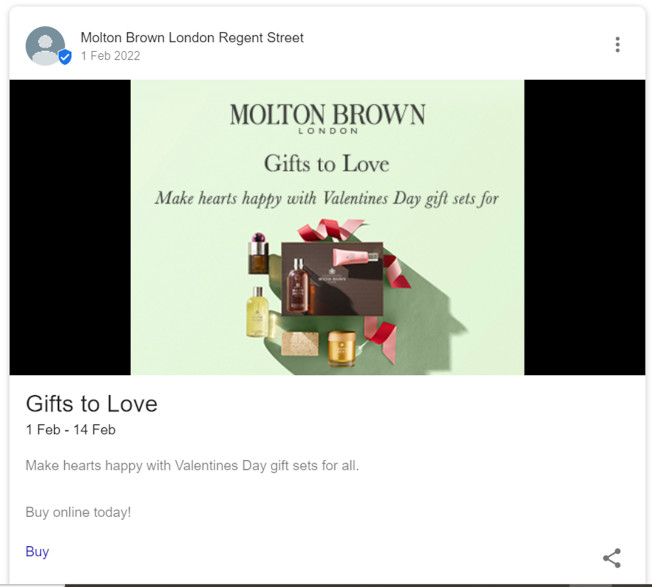
Task: Click the Gifts to Love post title
Action: click(x=91, y=403)
